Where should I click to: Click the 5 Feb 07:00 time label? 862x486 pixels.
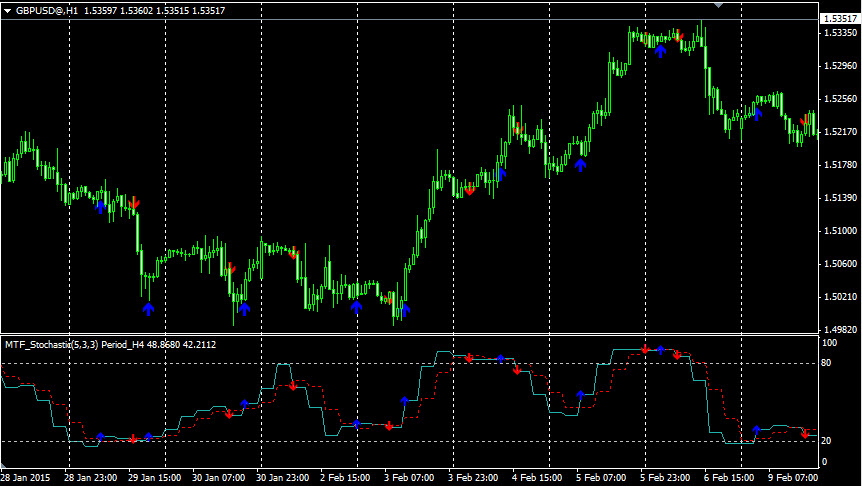601,477
